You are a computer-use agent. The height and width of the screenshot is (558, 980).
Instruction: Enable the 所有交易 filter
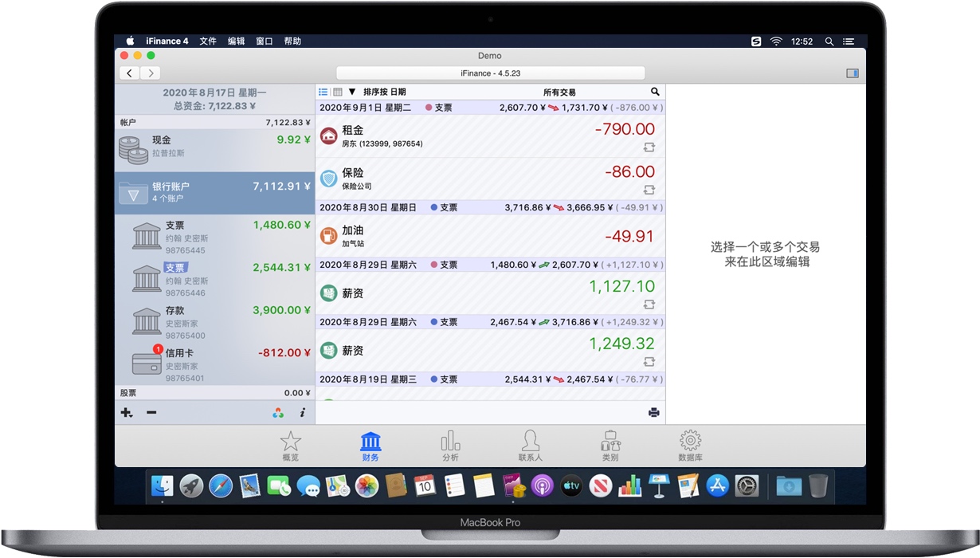560,92
